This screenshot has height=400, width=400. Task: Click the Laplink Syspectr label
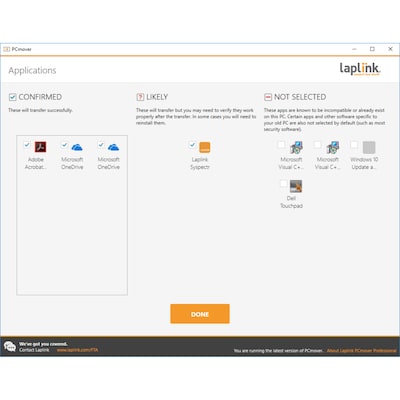[x=200, y=163]
